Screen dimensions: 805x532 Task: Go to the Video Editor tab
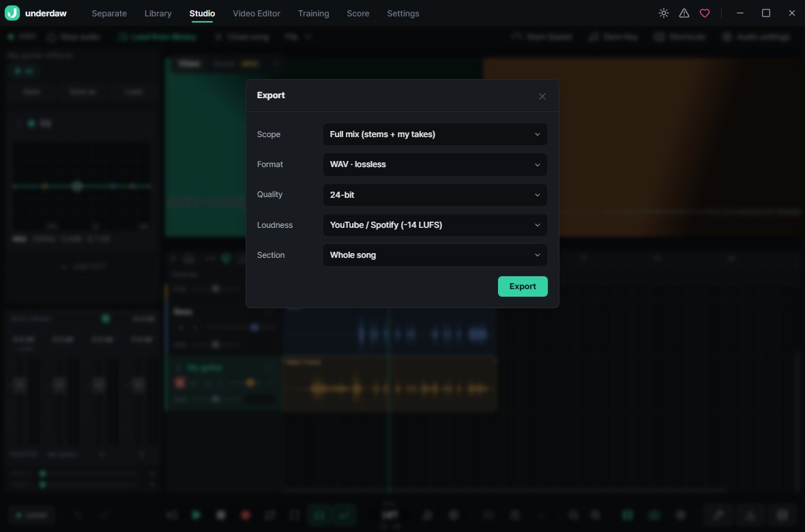pyautogui.click(x=257, y=14)
